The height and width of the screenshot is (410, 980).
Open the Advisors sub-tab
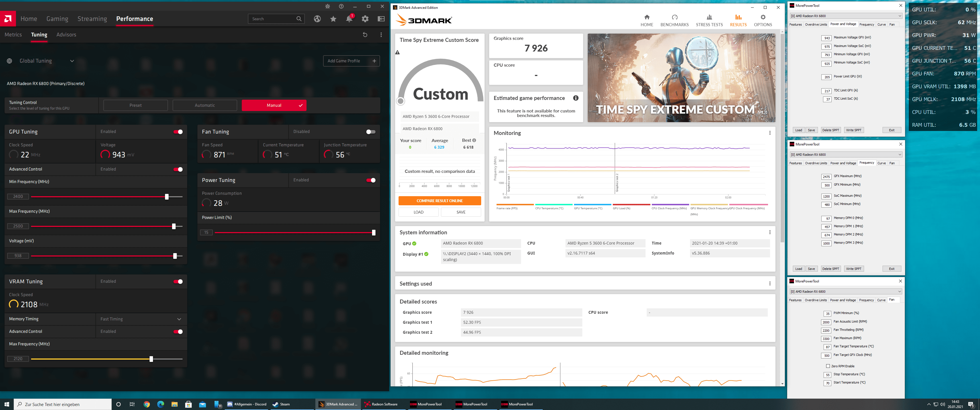[x=66, y=35]
